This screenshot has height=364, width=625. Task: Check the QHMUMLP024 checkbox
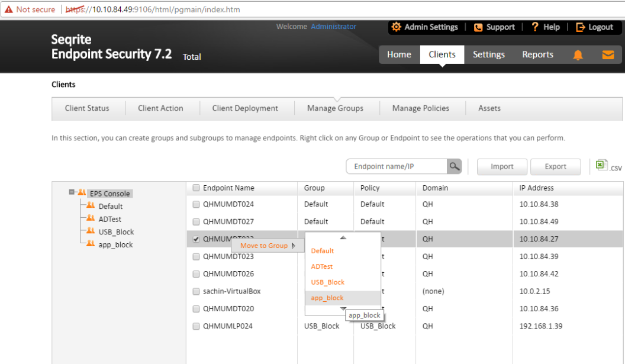(196, 326)
